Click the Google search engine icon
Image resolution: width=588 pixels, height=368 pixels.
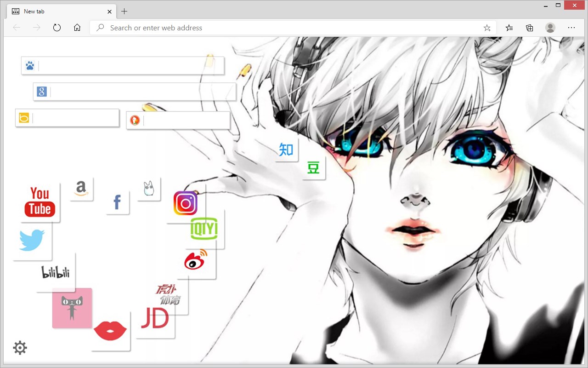point(42,92)
